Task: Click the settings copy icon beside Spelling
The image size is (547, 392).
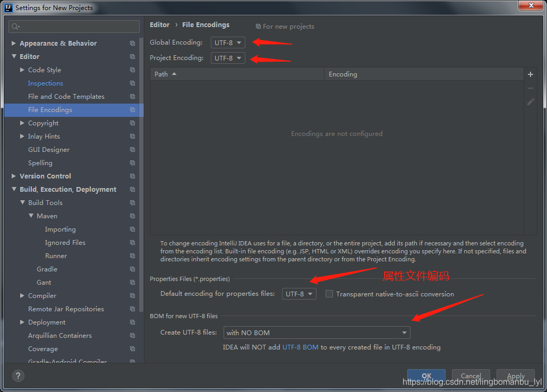Action: coord(131,163)
